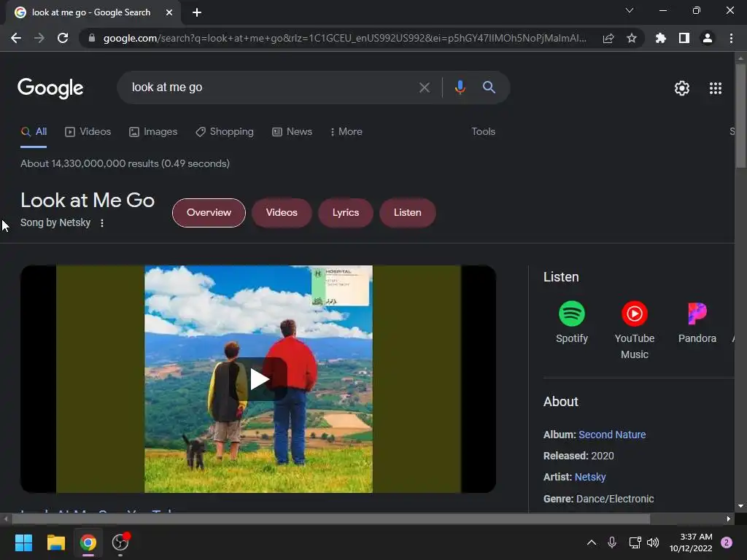Reload the page with the refresh icon

pos(63,38)
